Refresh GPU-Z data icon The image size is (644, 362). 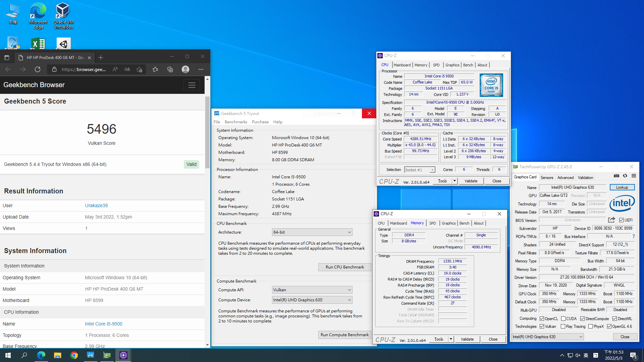[x=625, y=176]
